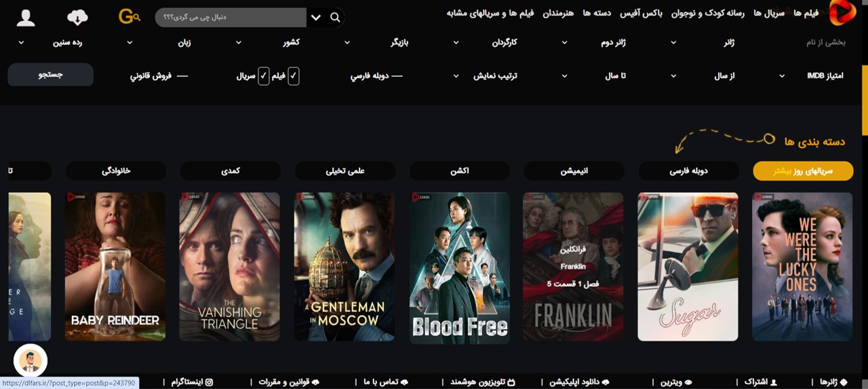868x389 pixels.
Task: Toggle the دوبله فارسی filter
Action: click(x=376, y=76)
